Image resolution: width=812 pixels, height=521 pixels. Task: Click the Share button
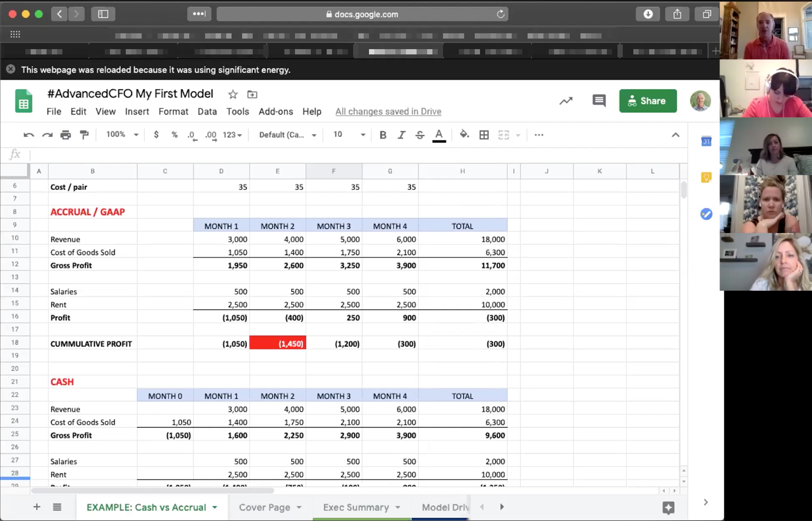coord(648,100)
